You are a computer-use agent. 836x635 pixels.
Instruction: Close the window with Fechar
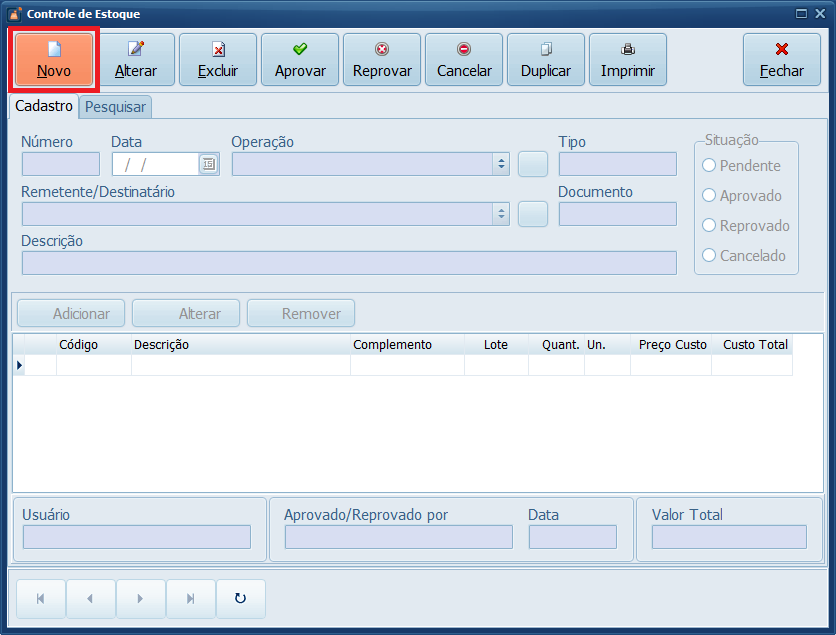[781, 60]
